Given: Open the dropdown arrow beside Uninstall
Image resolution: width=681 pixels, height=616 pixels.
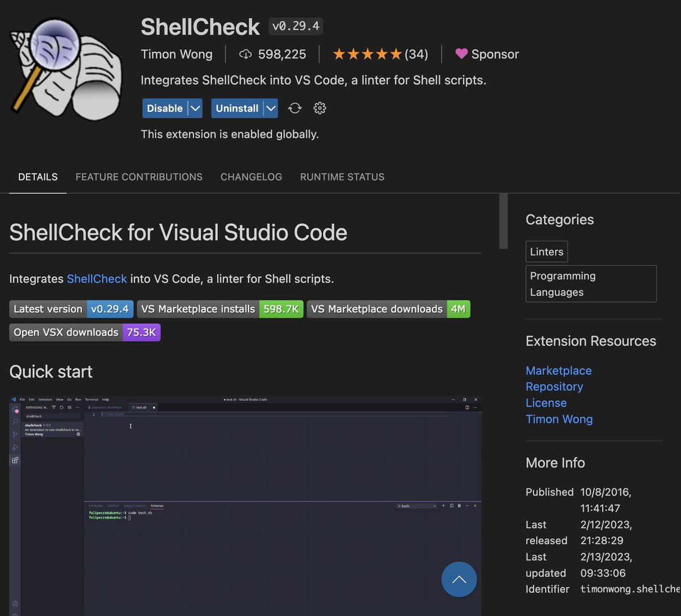Looking at the screenshot, I should pos(271,108).
